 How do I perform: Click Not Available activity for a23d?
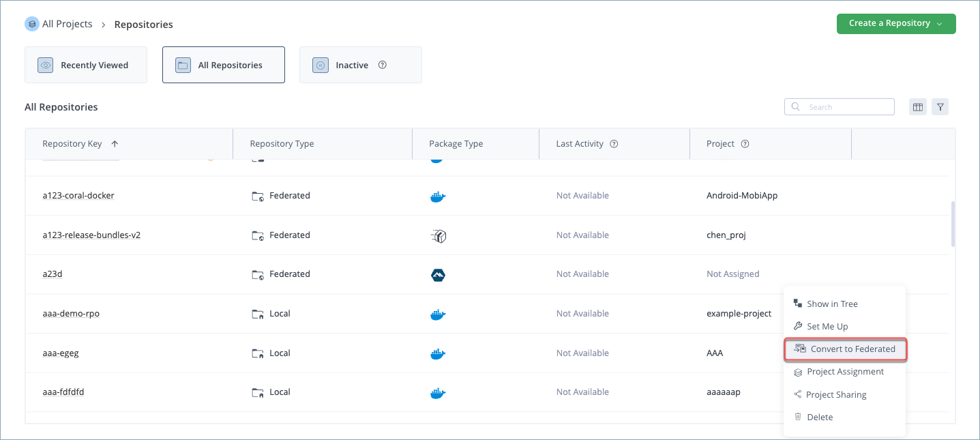point(582,274)
